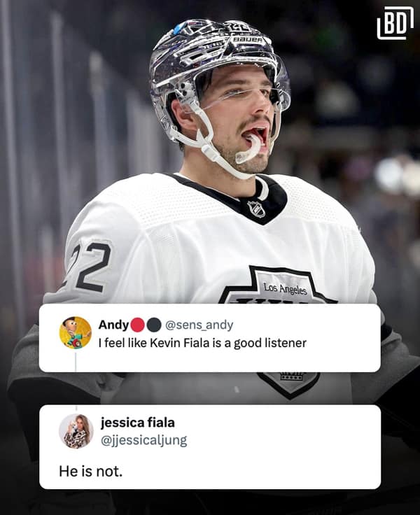Click the BD logo watermark
Viewport: 420px width, 515px height.
coord(395,23)
